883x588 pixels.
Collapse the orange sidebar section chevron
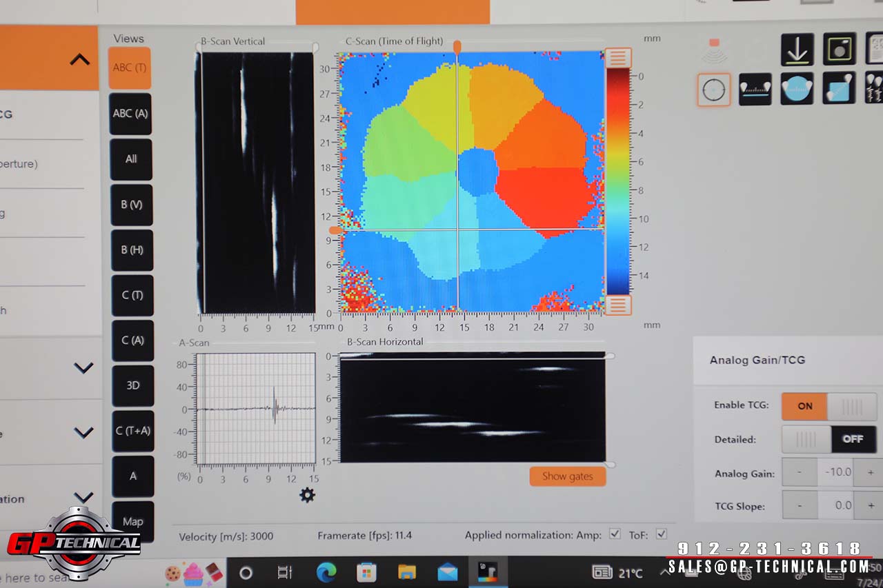(x=80, y=59)
